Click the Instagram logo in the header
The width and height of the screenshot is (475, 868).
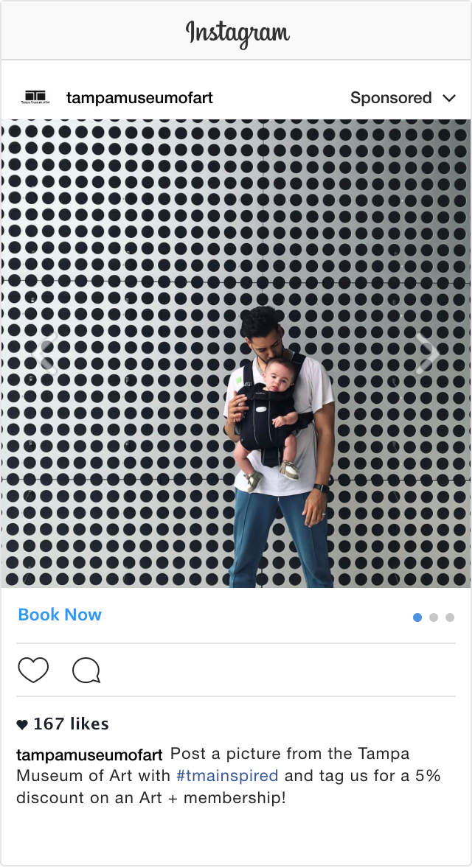click(x=237, y=32)
